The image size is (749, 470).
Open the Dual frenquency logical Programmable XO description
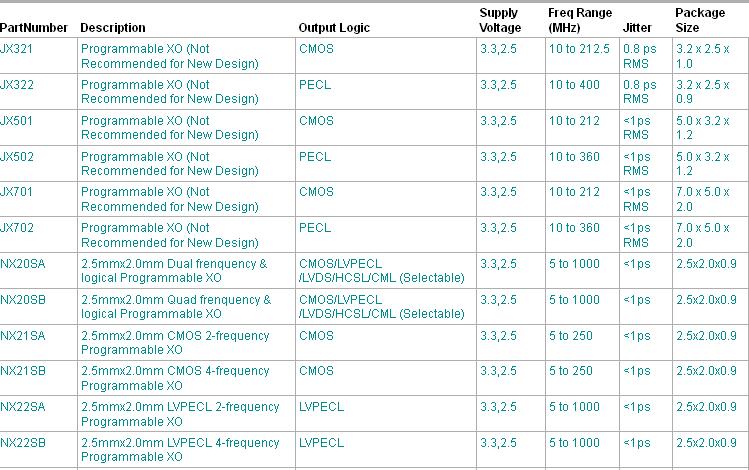[174, 271]
